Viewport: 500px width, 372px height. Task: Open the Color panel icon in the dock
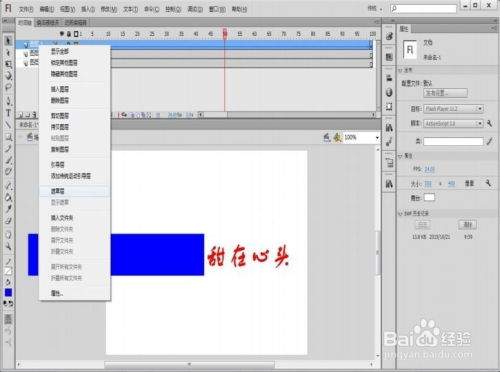(x=389, y=37)
